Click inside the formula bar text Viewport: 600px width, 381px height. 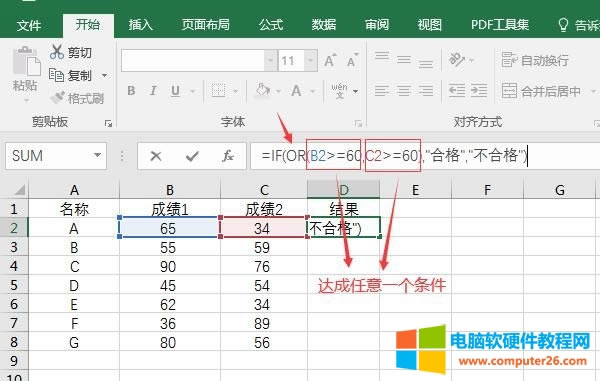394,156
